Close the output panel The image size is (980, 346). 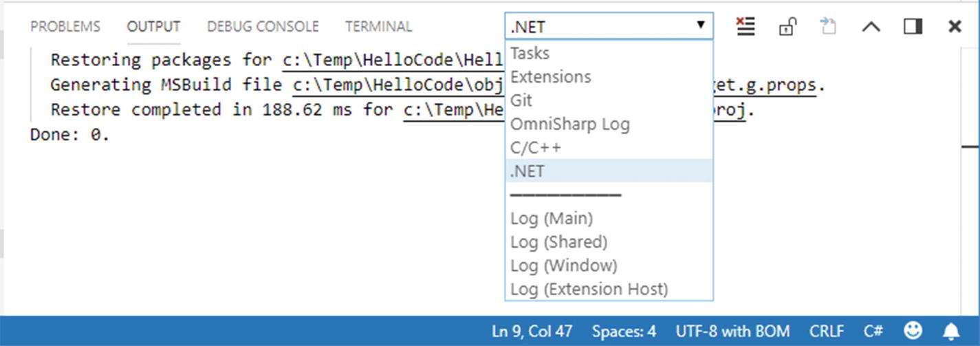955,27
